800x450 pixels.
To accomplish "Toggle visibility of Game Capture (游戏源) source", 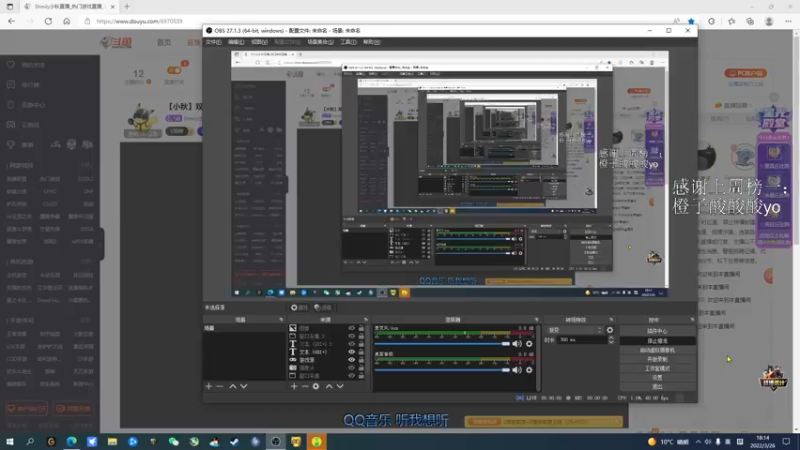I will tap(352, 360).
